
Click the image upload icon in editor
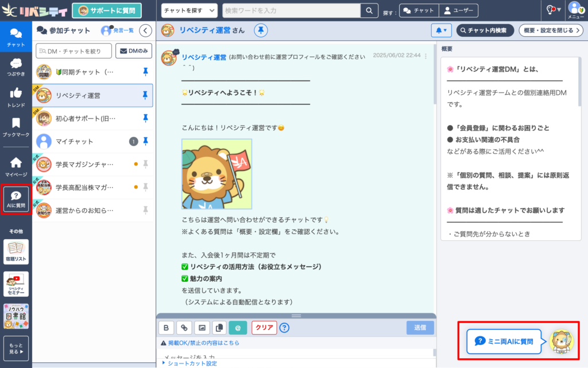pos(202,328)
